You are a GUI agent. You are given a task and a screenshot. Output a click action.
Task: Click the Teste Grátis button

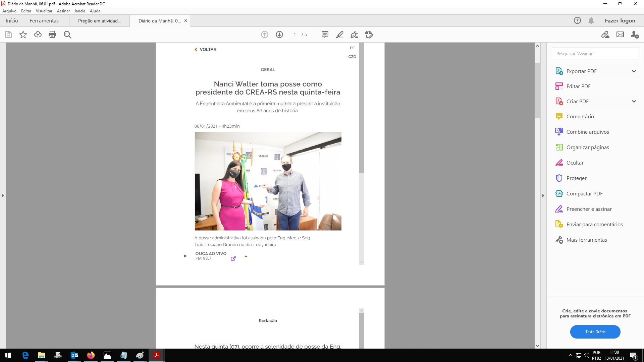595,331
